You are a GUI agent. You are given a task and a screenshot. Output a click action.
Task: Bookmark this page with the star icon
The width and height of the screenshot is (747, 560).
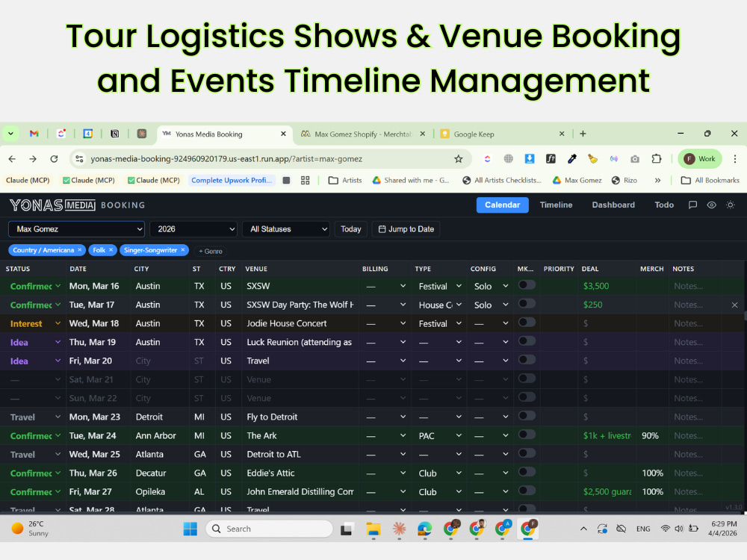(459, 159)
